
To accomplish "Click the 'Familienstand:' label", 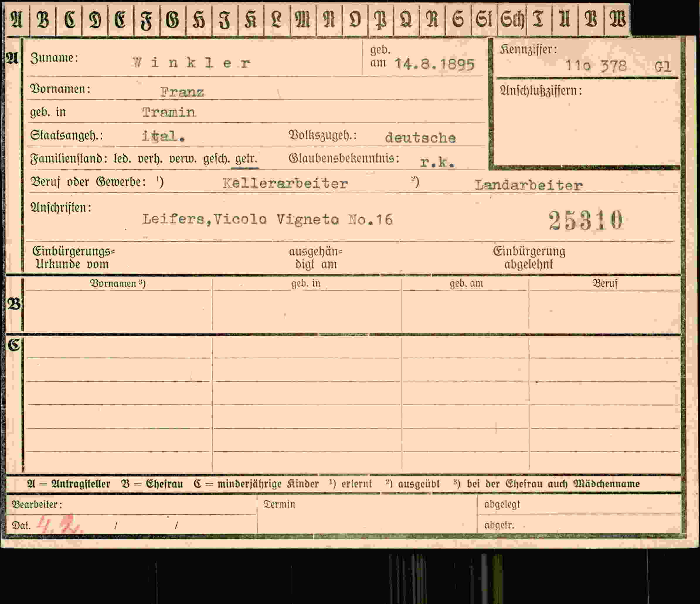I will tap(69, 158).
